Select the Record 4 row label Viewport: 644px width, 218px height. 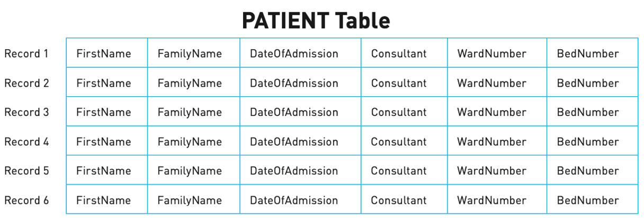pyautogui.click(x=26, y=142)
